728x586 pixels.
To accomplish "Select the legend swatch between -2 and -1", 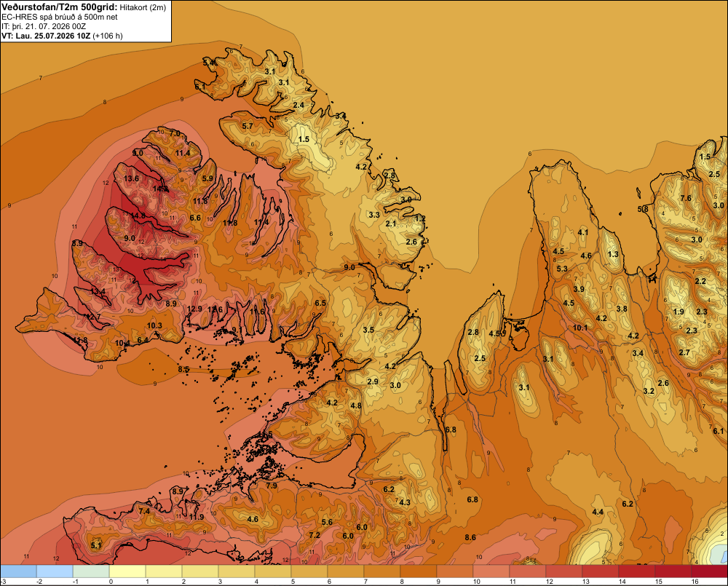I will coord(55,571).
